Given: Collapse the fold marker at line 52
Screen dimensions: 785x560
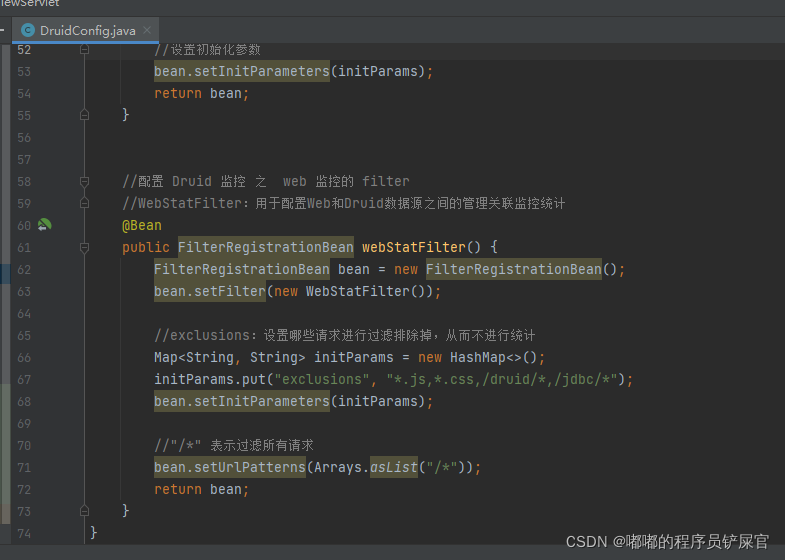Looking at the screenshot, I should 85,50.
